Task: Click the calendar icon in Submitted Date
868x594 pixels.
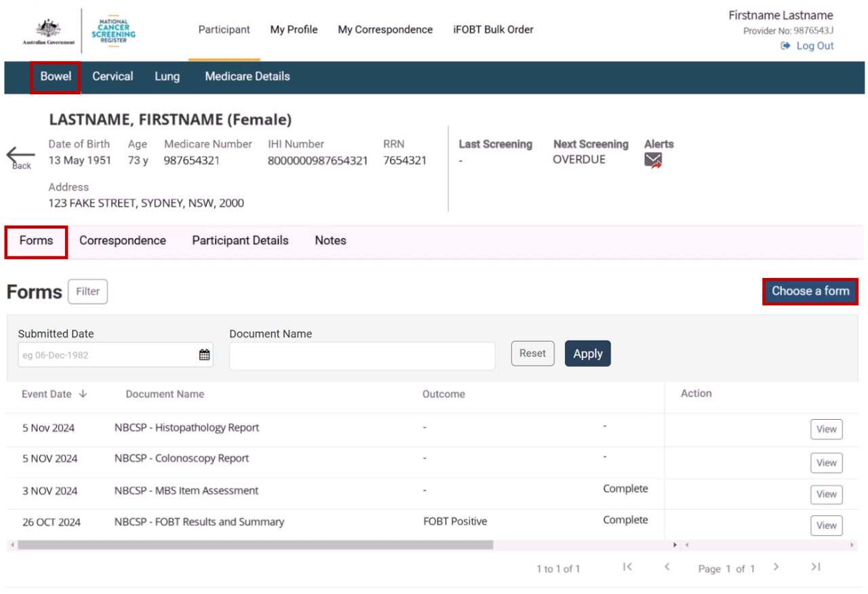Action: click(204, 355)
